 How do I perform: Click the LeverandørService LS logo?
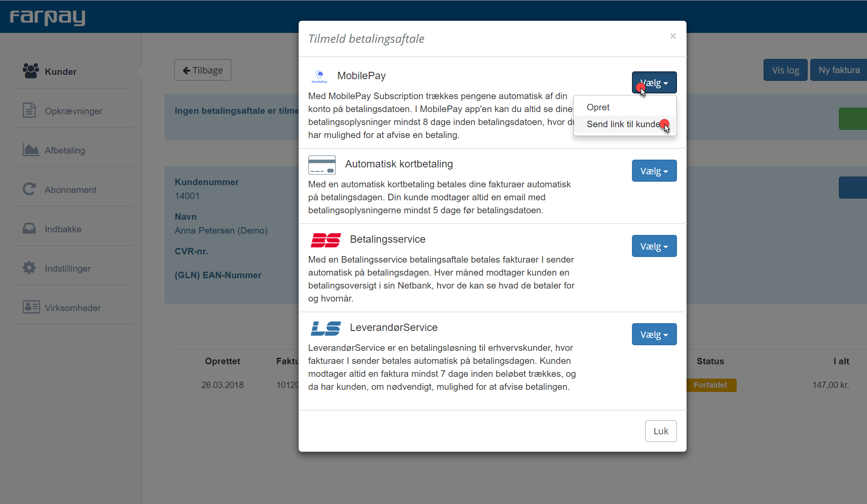(326, 328)
